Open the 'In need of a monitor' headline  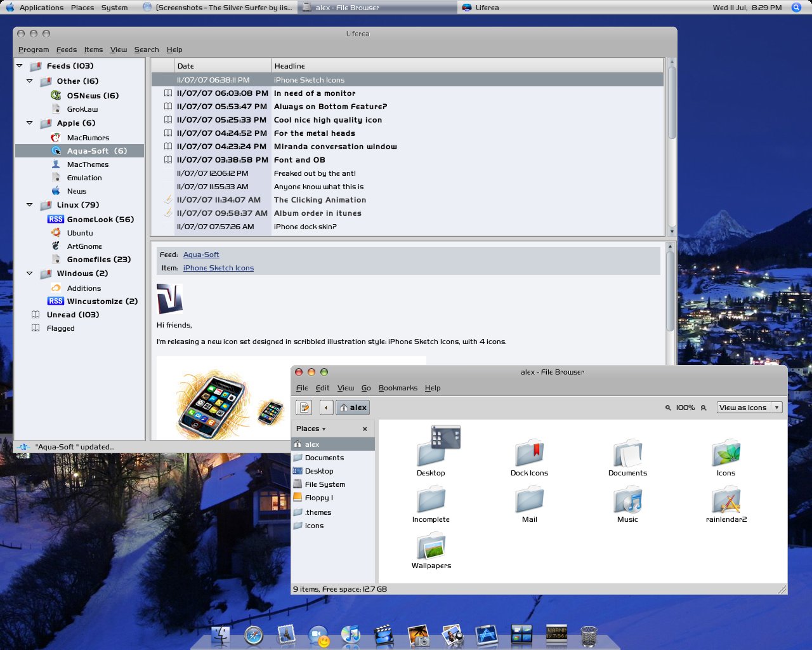pyautogui.click(x=315, y=93)
